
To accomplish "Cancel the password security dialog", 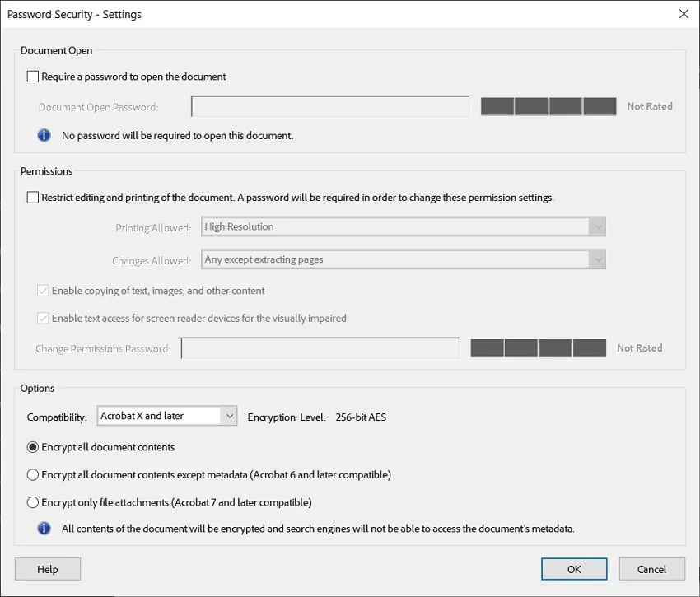I will pyautogui.click(x=651, y=568).
